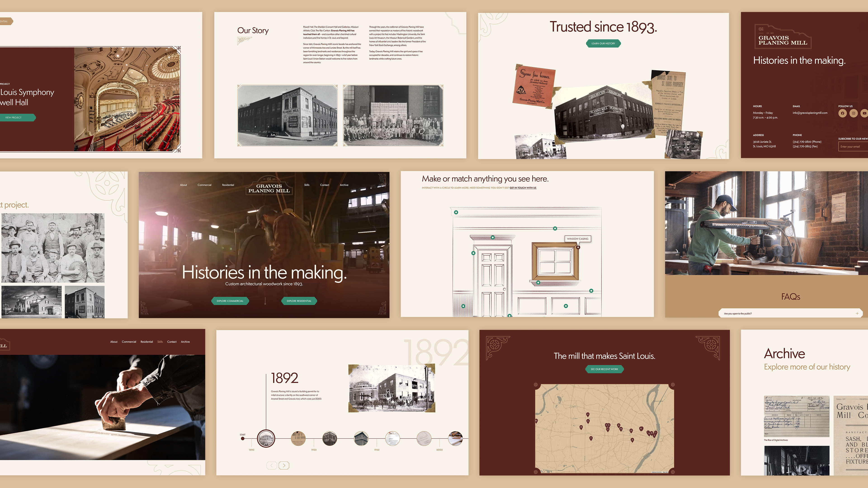Click the previous arrow below the timeline
Image resolution: width=868 pixels, height=488 pixels.
click(271, 465)
